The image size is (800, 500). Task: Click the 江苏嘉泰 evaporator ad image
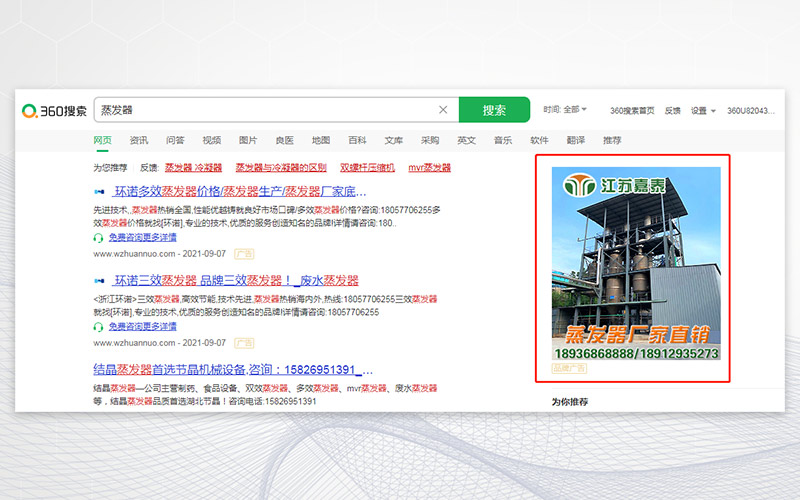tap(636, 264)
